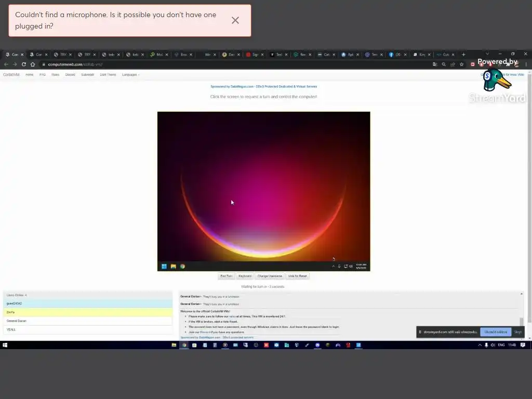Open File Explorer on host taskbar

point(174,345)
